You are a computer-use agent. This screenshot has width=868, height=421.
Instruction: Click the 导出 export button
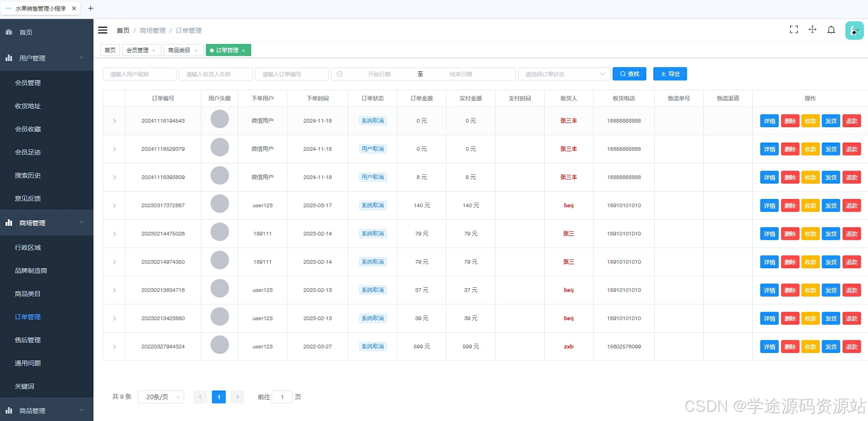point(670,74)
